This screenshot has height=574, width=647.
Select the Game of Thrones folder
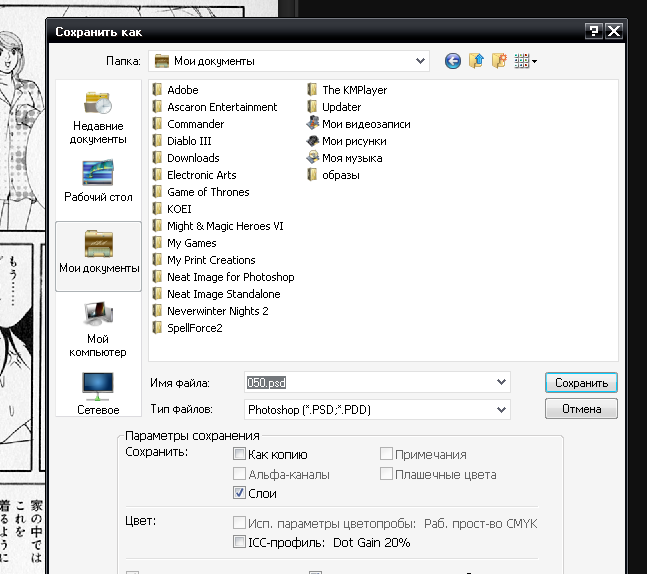201,192
